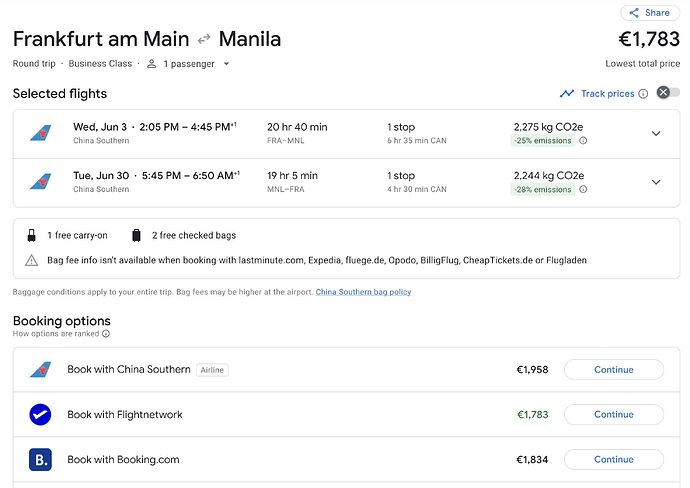Click the green €1,783 Flightnetwork price
The height and width of the screenshot is (488, 690).
532,415
